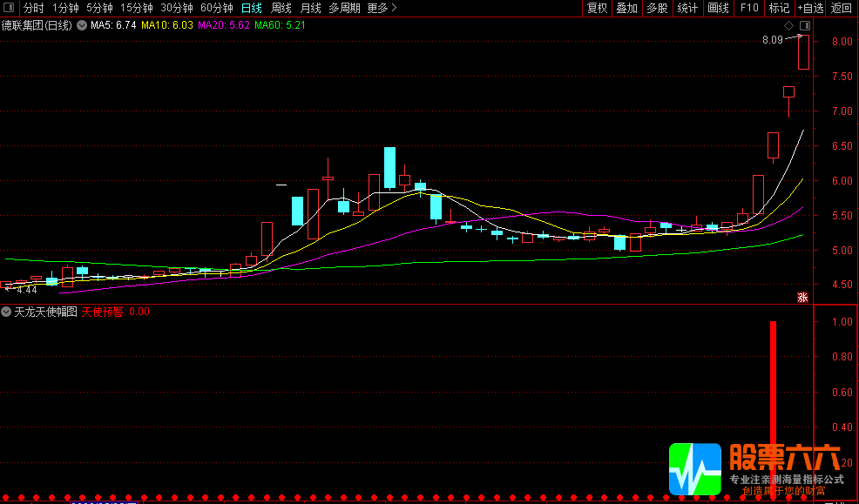The width and height of the screenshot is (859, 504).
Task: Open the 多周期 multi-period view
Action: [x=345, y=8]
